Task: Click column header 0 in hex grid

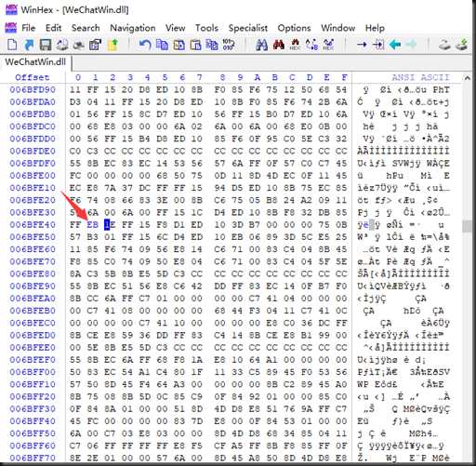Action: point(78,77)
